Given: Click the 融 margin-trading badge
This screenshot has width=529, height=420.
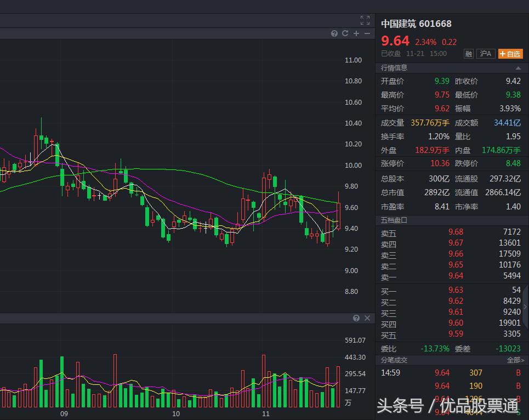Looking at the screenshot, I should (469, 54).
